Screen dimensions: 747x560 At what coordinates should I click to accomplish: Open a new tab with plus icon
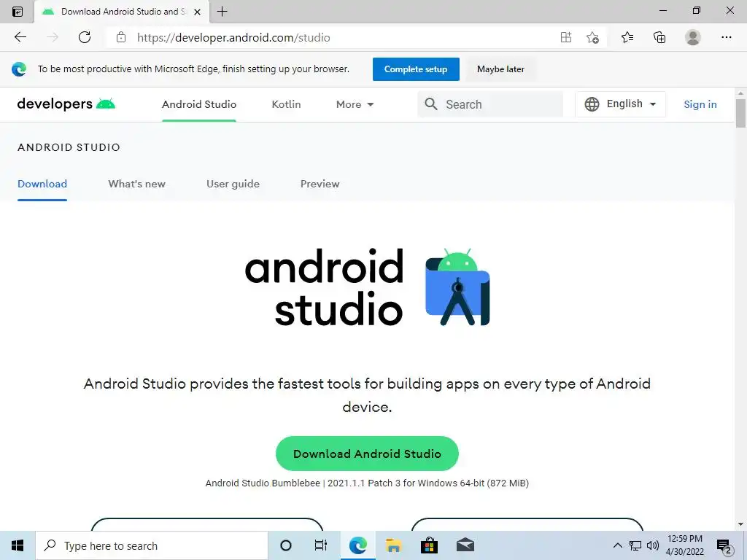[222, 12]
